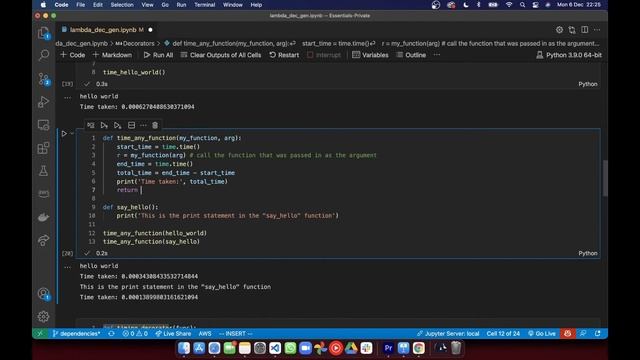Open the Manage gear menu

pos(43,316)
